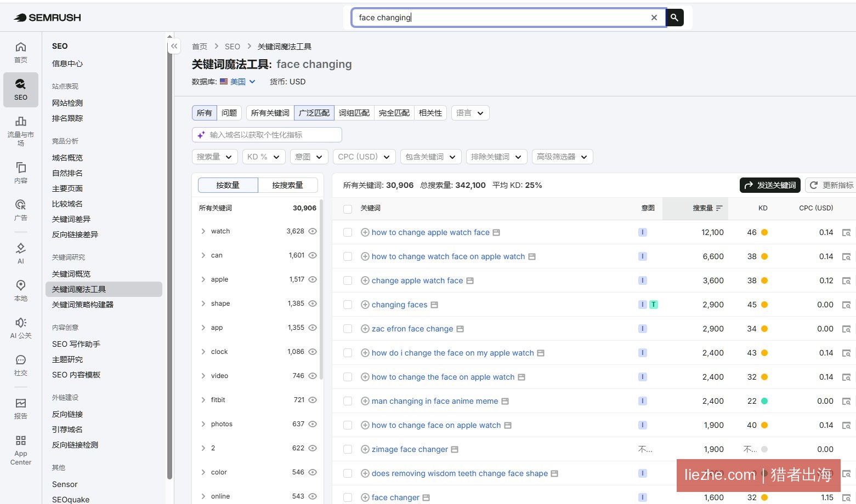
Task: Open the 包含关键词 dropdown
Action: [x=430, y=157]
